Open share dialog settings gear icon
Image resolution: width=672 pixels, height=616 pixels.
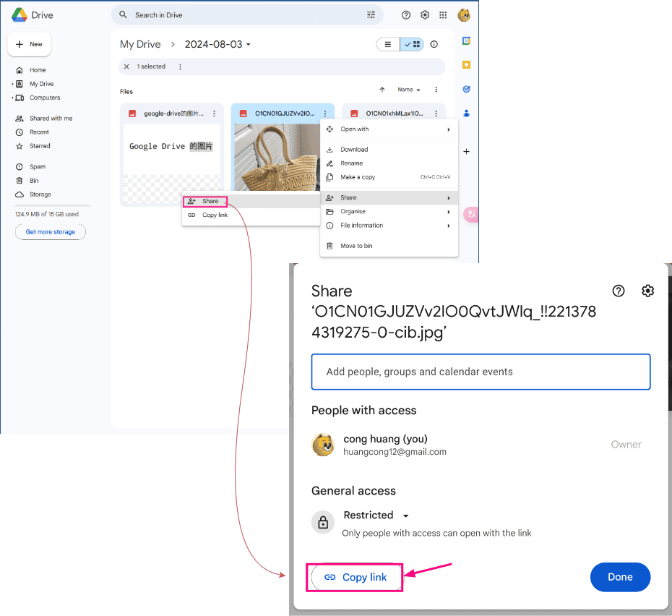tap(647, 291)
